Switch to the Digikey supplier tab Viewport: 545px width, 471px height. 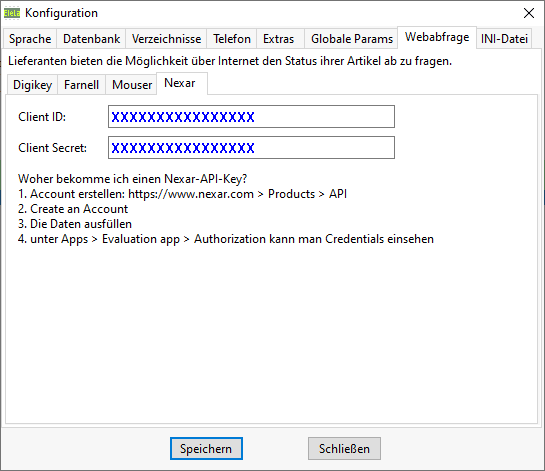[32, 84]
